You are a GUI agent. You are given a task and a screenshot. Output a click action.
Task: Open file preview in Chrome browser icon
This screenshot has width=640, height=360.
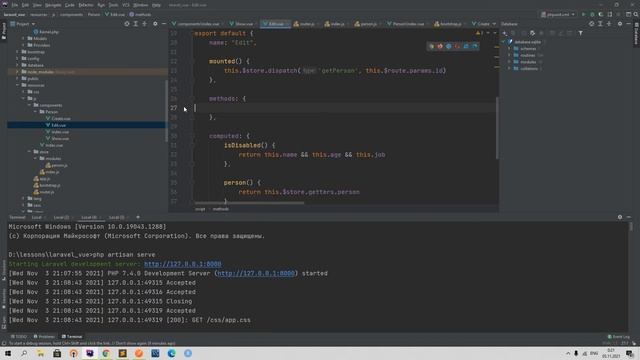point(431,46)
